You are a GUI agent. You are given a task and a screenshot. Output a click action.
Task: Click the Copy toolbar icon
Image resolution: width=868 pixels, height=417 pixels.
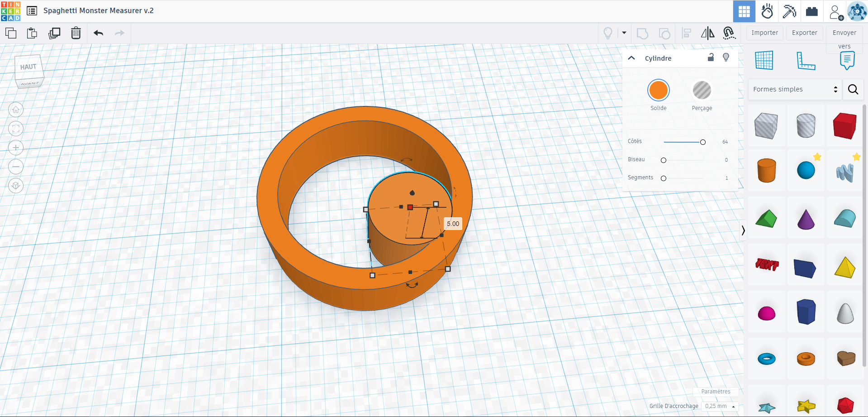tap(11, 33)
